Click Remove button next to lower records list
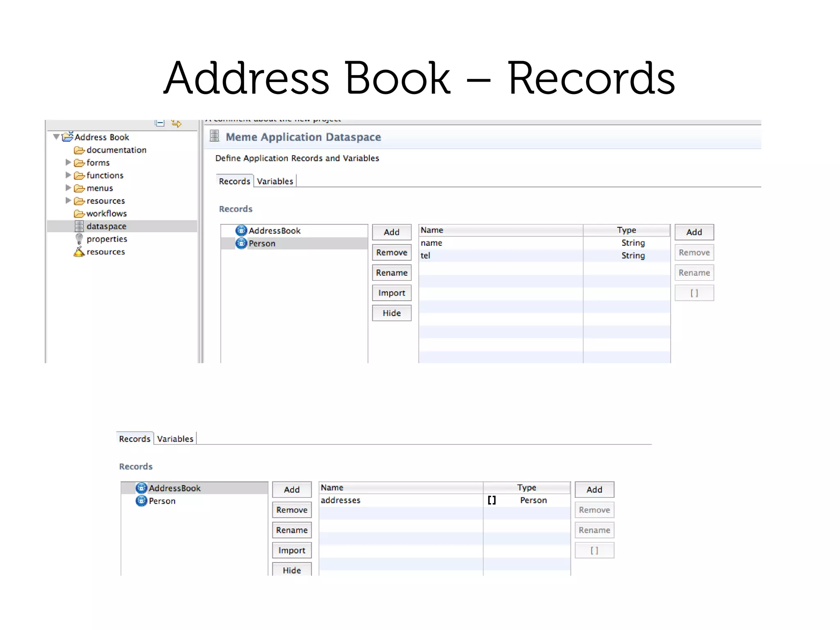 coord(292,510)
